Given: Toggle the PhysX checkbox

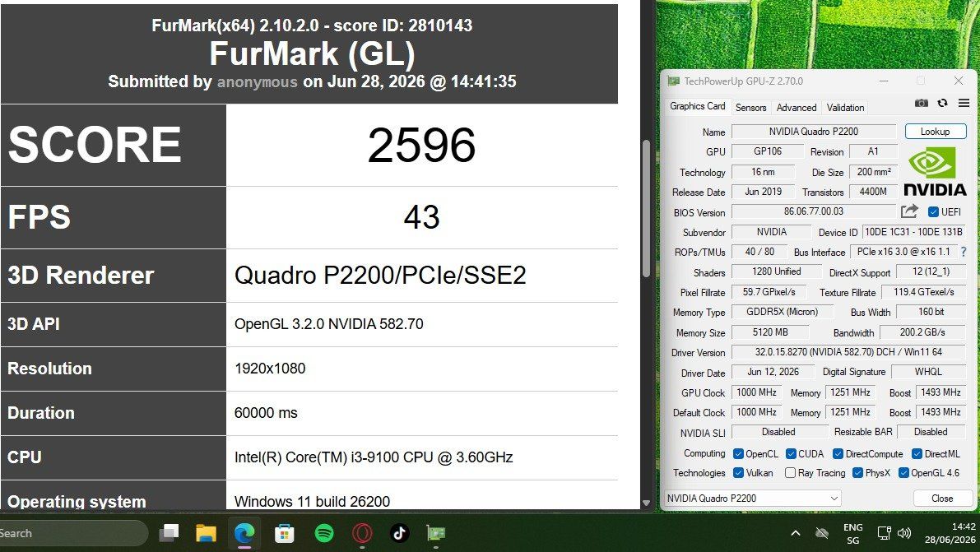Looking at the screenshot, I should coord(857,472).
